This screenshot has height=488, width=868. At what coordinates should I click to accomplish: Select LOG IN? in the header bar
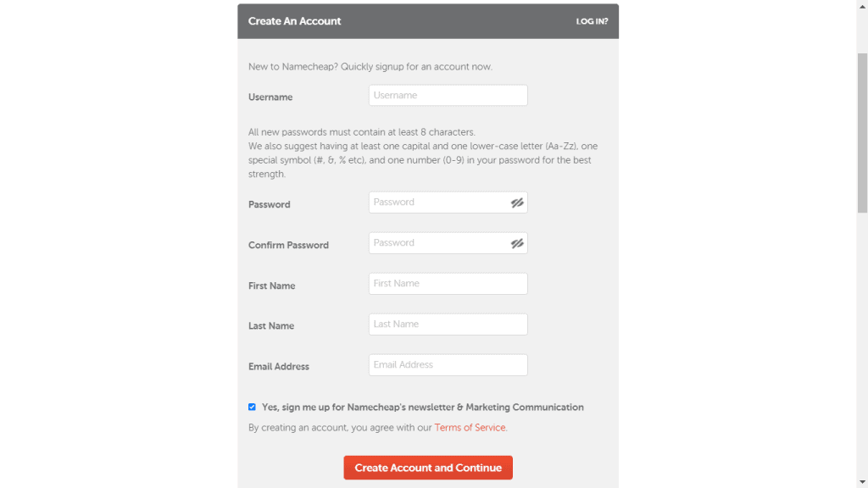[x=593, y=21]
